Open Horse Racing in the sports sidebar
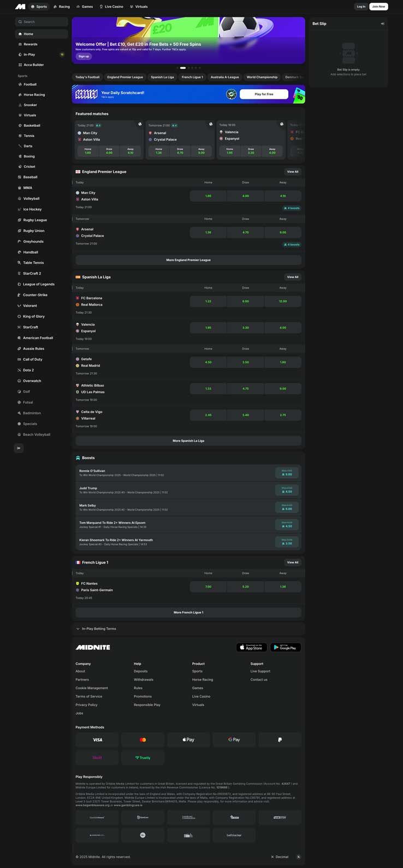Image resolution: width=403 pixels, height=868 pixels. tap(42, 95)
